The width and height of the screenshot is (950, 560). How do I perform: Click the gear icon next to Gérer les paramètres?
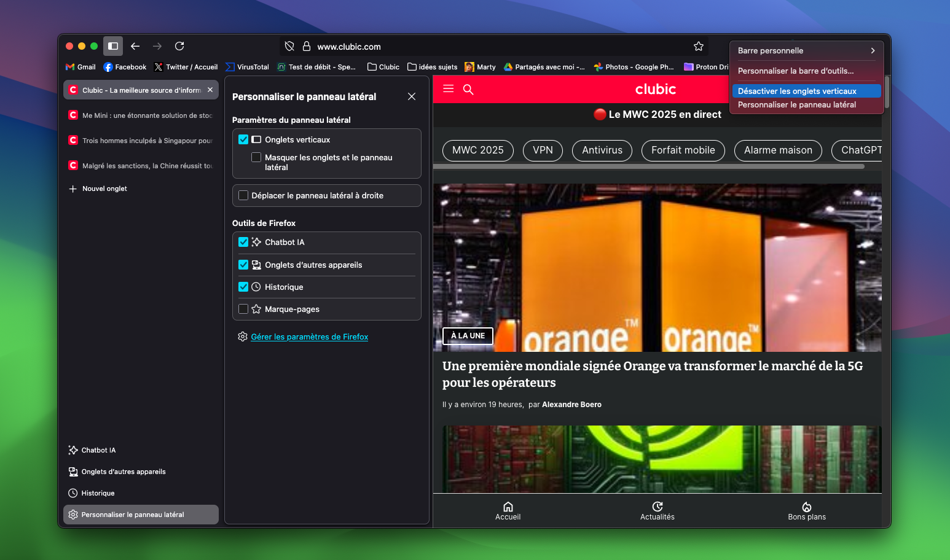(x=242, y=336)
